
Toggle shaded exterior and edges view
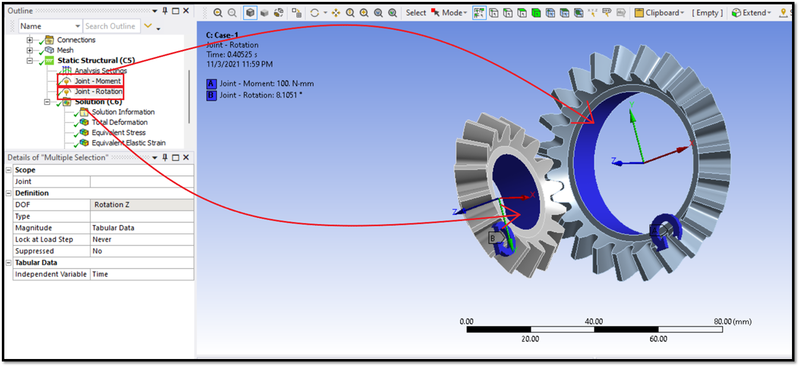click(251, 13)
